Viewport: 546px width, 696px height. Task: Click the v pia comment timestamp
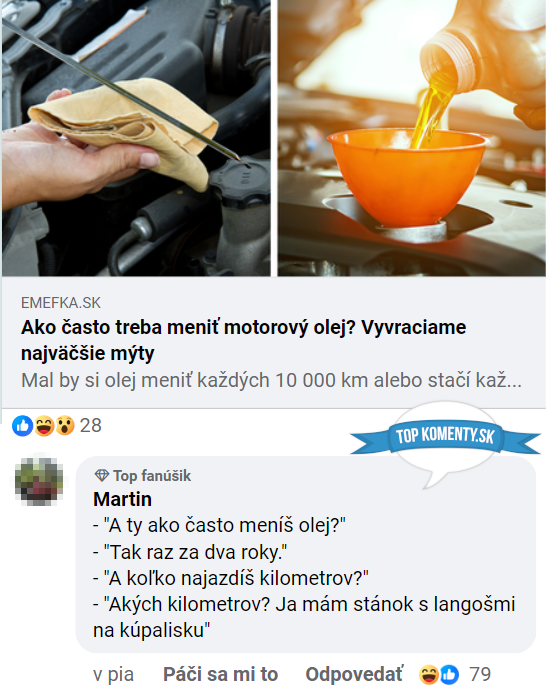click(x=113, y=675)
